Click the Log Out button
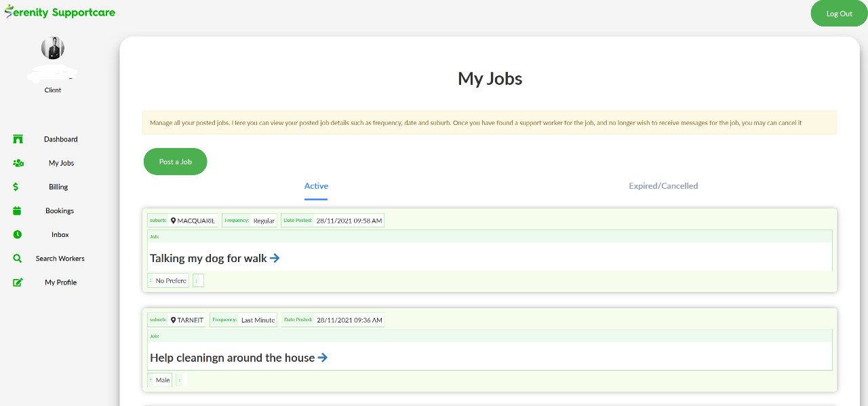Viewport: 868px width, 406px height. 839,14
